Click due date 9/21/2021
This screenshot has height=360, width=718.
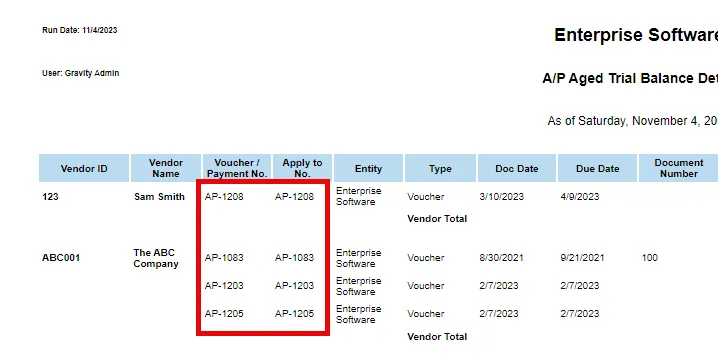[x=582, y=257]
